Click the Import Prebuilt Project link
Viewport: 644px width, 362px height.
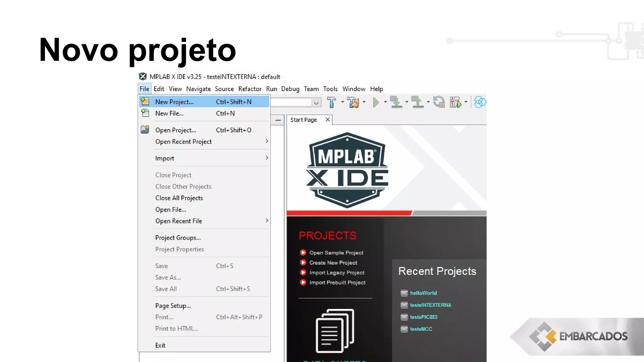click(x=337, y=282)
